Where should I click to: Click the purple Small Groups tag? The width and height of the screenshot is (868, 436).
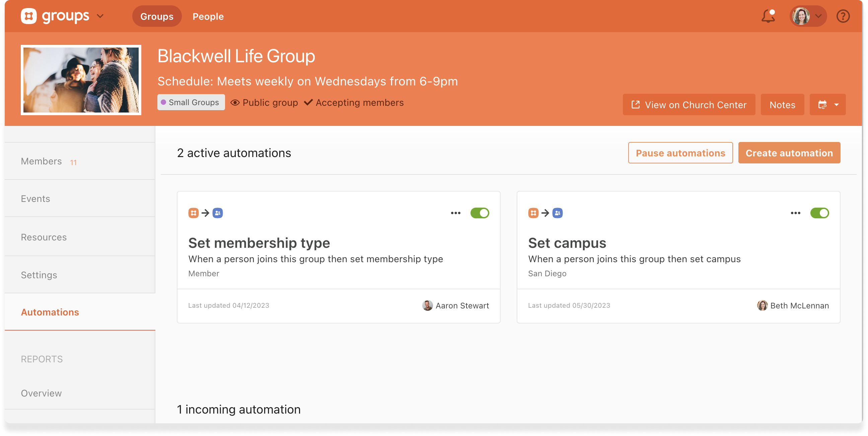[191, 102]
